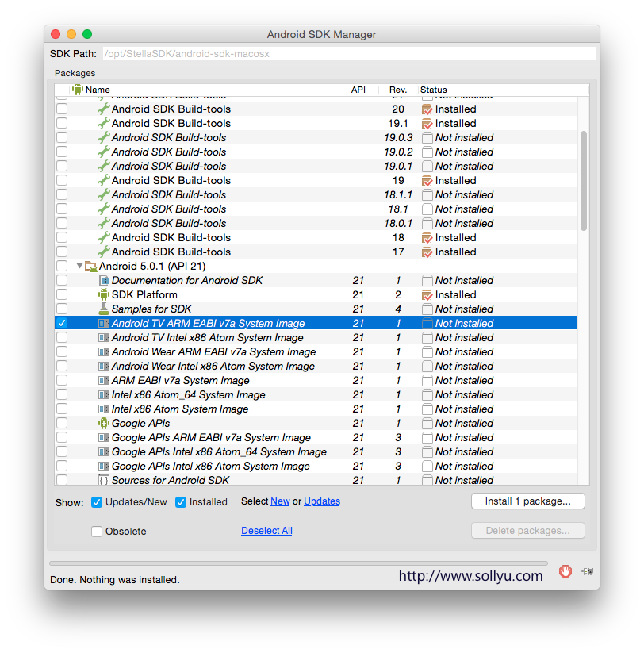Click the disabled Delete packages button
644x653 pixels.
point(528,531)
